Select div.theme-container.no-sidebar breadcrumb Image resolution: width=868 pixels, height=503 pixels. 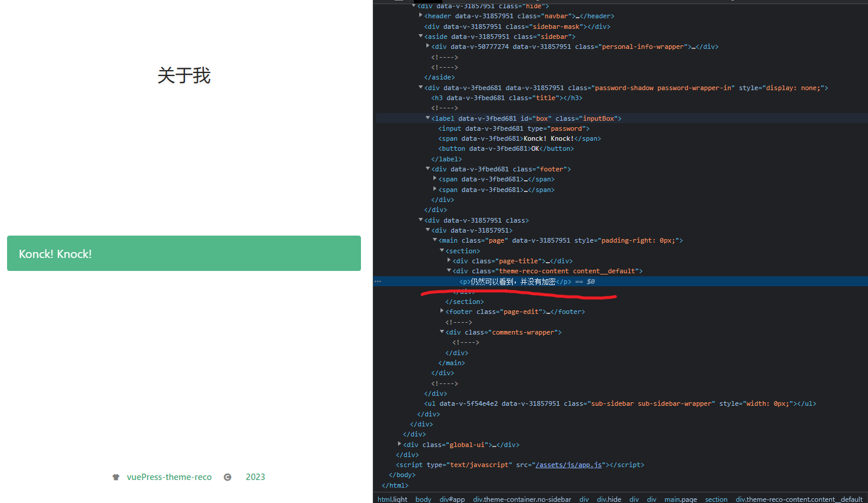(x=522, y=499)
